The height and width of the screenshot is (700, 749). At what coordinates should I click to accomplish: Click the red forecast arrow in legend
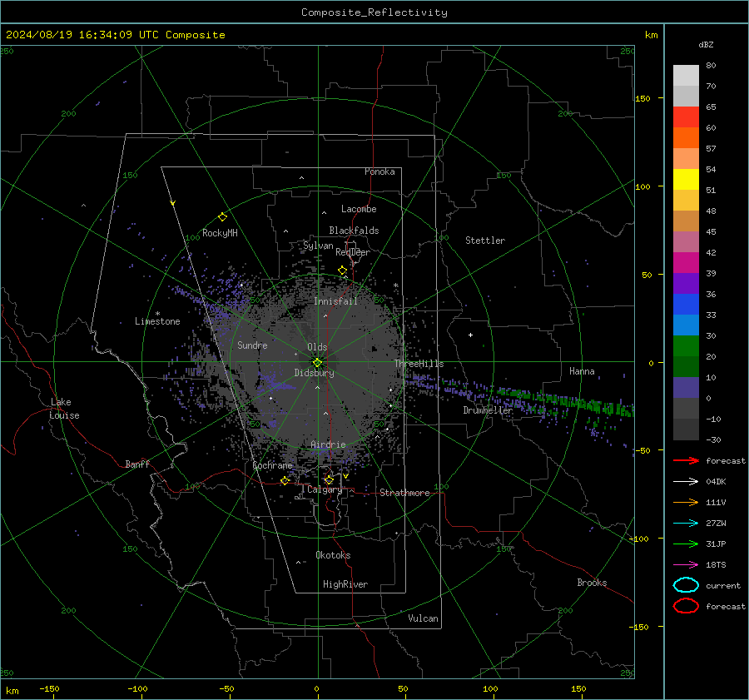(686, 460)
